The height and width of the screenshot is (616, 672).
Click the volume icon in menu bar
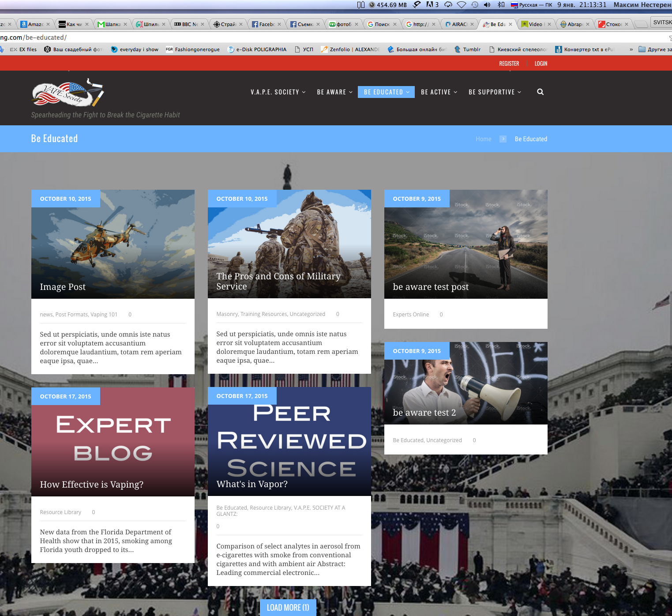tap(487, 5)
